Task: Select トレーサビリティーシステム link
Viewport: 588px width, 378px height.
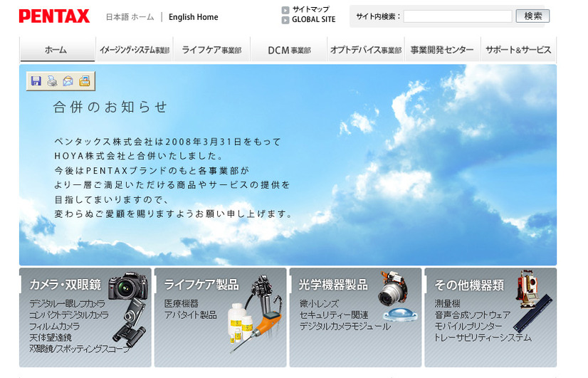Action: 483,337
